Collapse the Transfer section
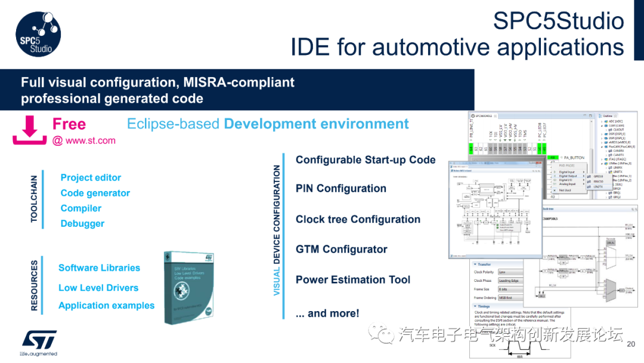 pyautogui.click(x=475, y=264)
